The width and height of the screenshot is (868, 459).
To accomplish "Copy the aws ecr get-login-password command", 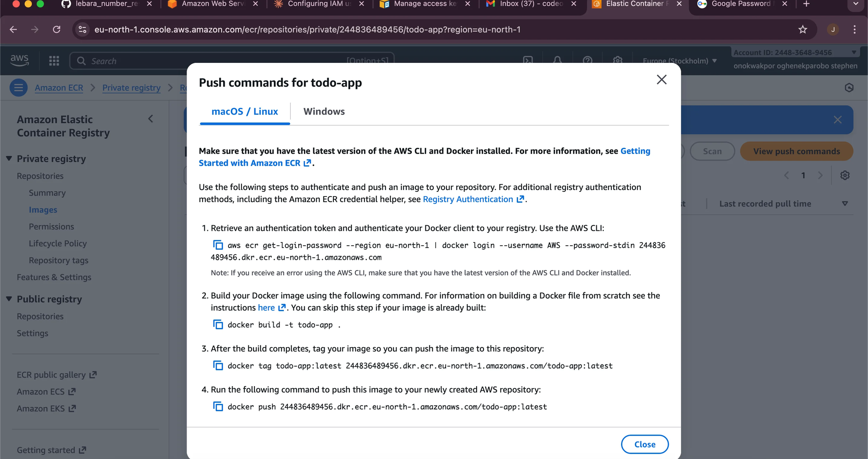I will pyautogui.click(x=218, y=245).
